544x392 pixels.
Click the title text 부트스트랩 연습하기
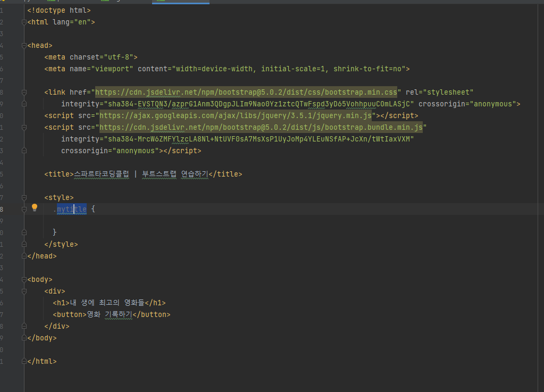pos(175,174)
